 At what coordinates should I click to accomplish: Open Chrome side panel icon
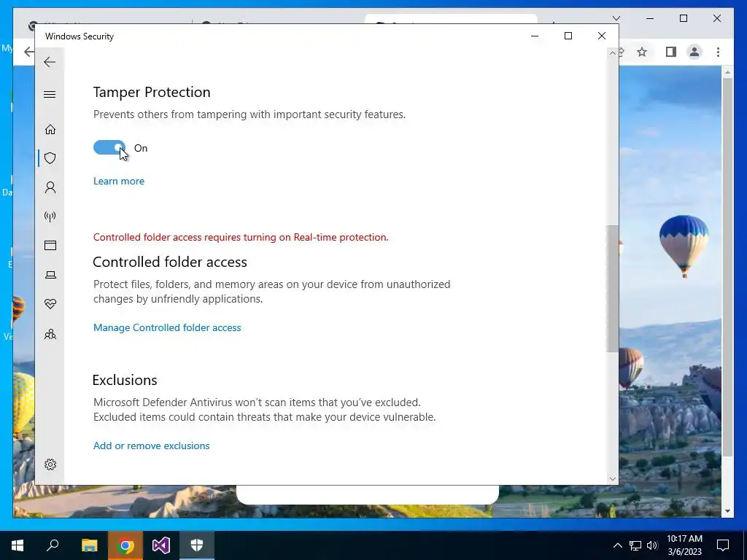click(671, 52)
